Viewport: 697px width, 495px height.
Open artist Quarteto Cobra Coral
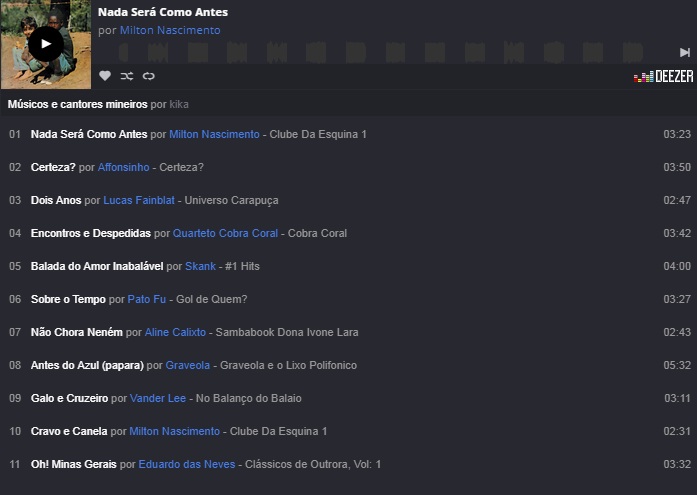coord(225,233)
